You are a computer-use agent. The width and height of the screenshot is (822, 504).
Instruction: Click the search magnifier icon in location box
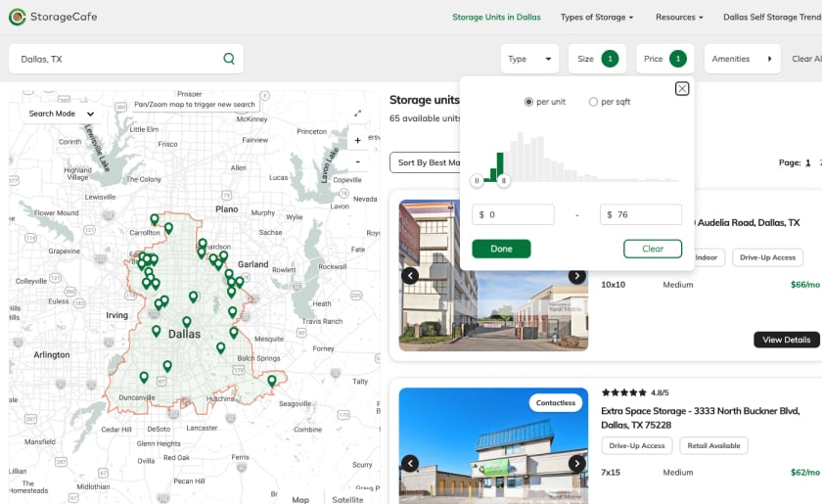[x=229, y=59]
